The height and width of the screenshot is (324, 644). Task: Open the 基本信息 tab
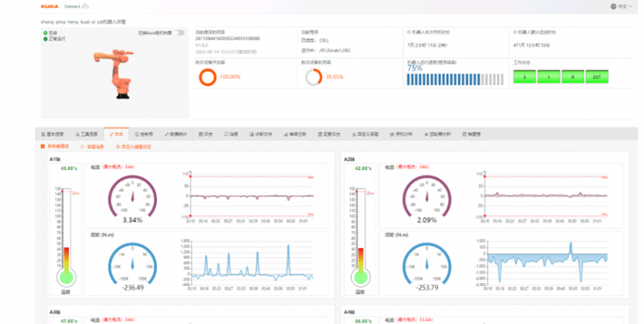tap(58, 134)
